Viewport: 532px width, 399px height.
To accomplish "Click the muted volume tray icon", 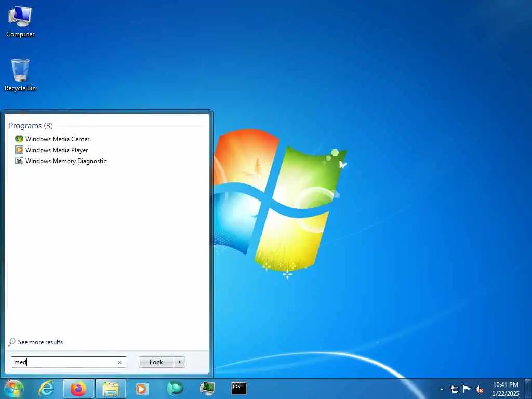I will pos(480,389).
